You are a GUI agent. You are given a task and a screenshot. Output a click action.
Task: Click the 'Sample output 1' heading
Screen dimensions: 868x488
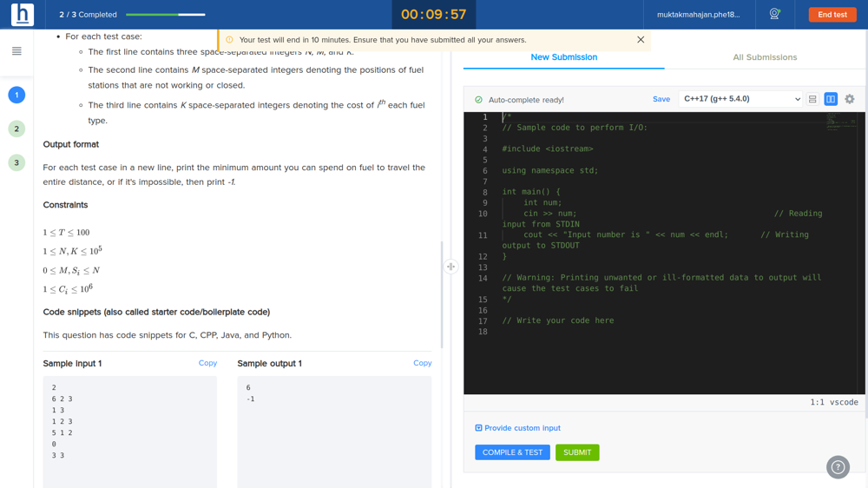click(270, 363)
